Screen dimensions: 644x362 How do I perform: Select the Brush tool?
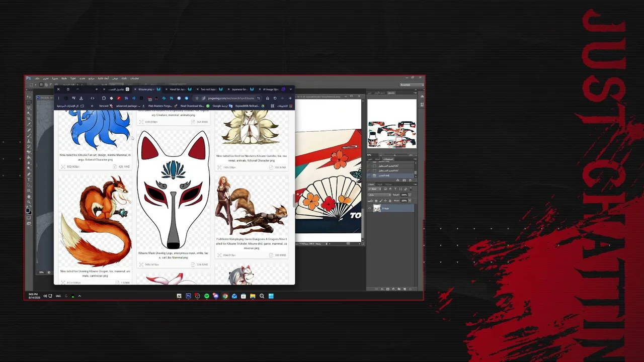tap(29, 135)
